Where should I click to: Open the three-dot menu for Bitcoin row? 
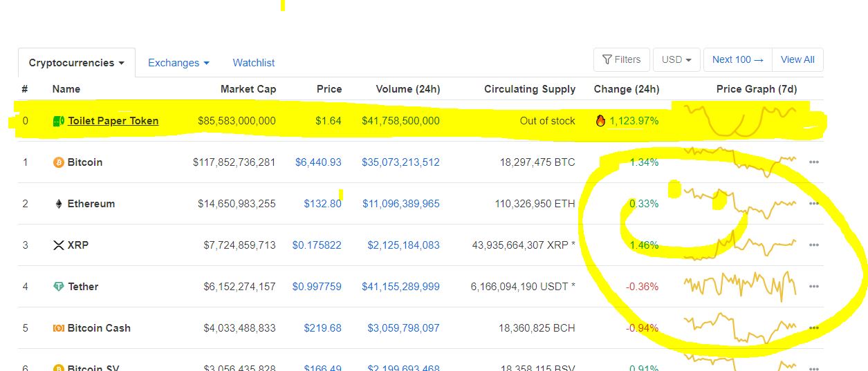tap(813, 162)
